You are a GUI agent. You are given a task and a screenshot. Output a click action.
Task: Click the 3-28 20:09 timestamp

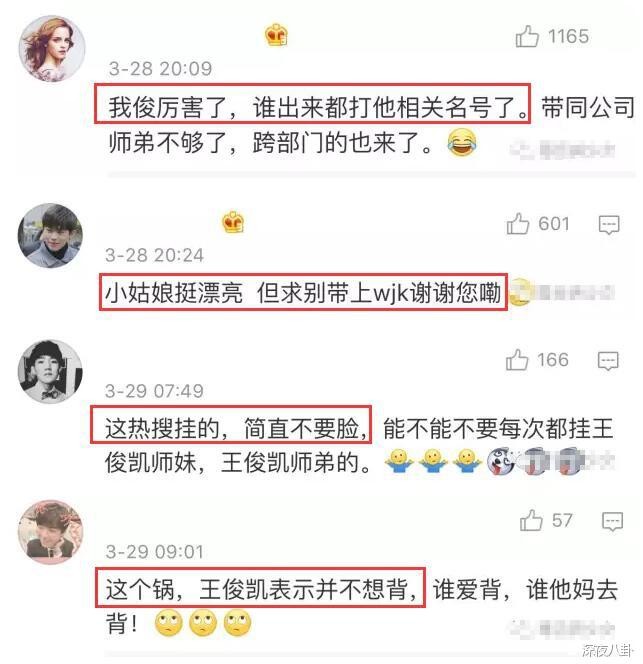pos(160,69)
